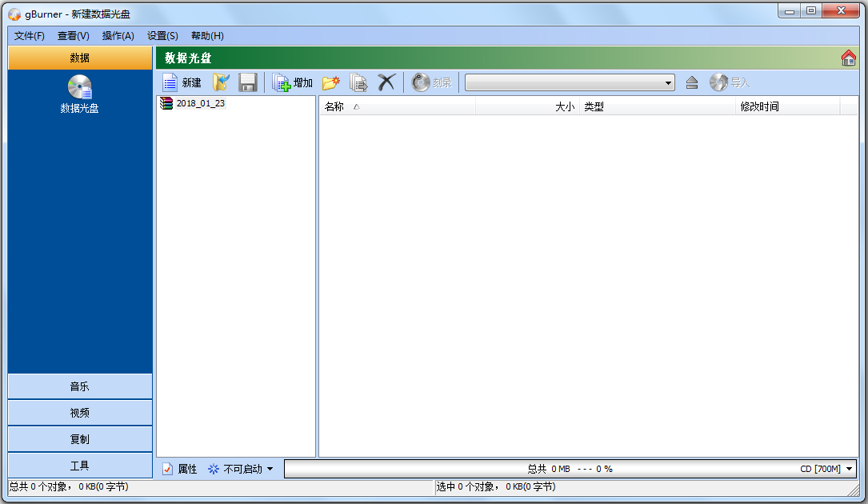Click the 属性 (Properties) icon
Viewport: 868px width, 504px height.
pos(168,469)
